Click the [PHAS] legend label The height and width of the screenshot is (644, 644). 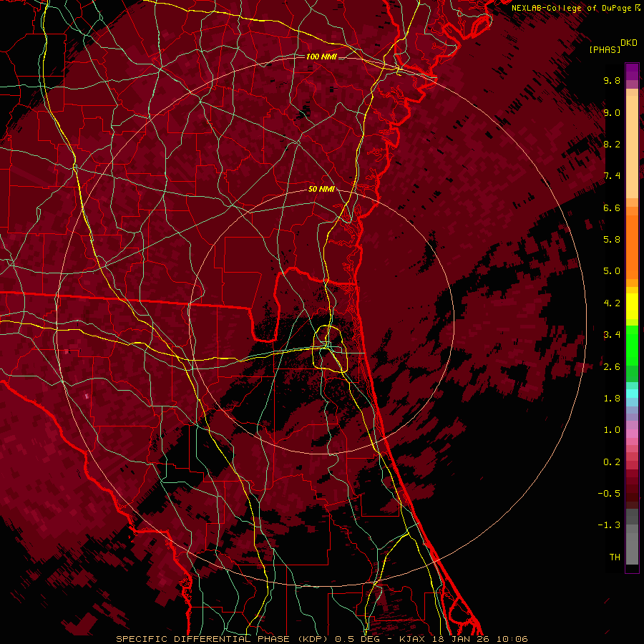604,49
